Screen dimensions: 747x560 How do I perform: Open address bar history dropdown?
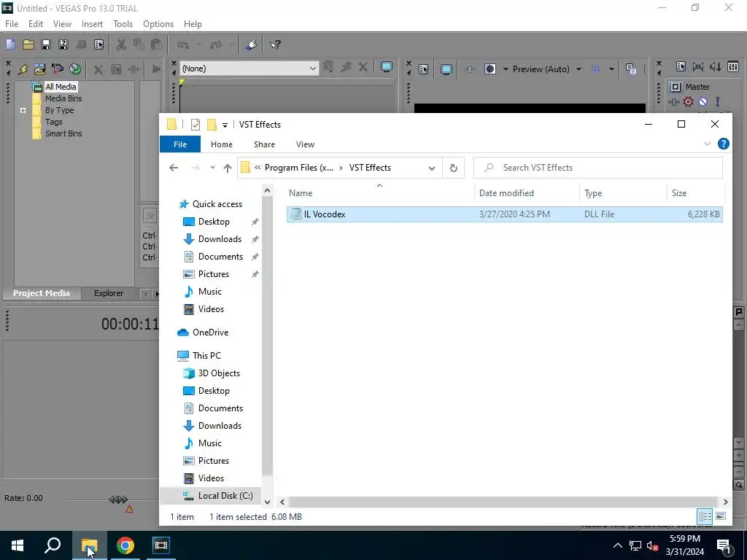pos(432,168)
